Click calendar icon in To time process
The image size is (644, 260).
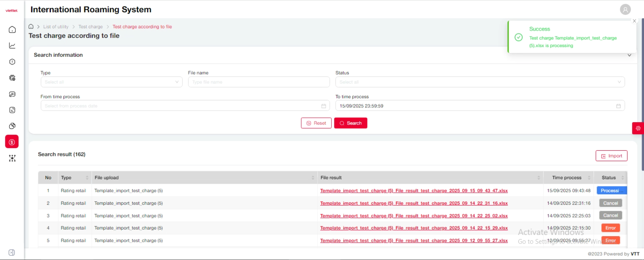point(618,106)
